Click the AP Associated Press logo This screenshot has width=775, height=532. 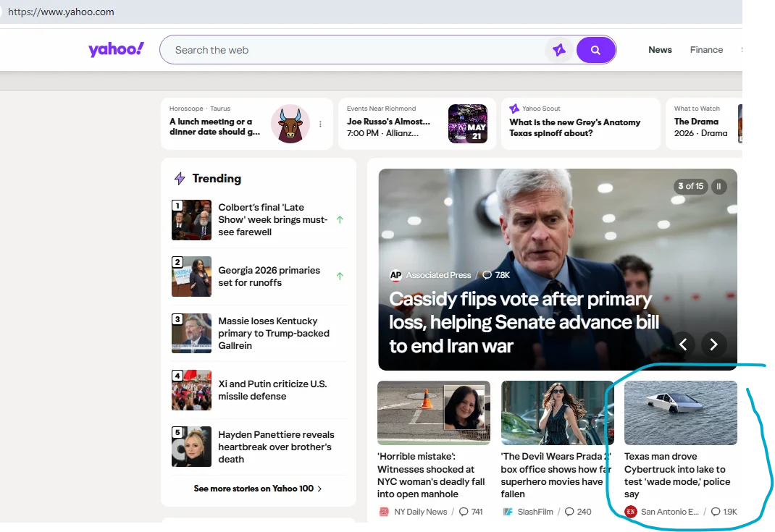point(395,275)
